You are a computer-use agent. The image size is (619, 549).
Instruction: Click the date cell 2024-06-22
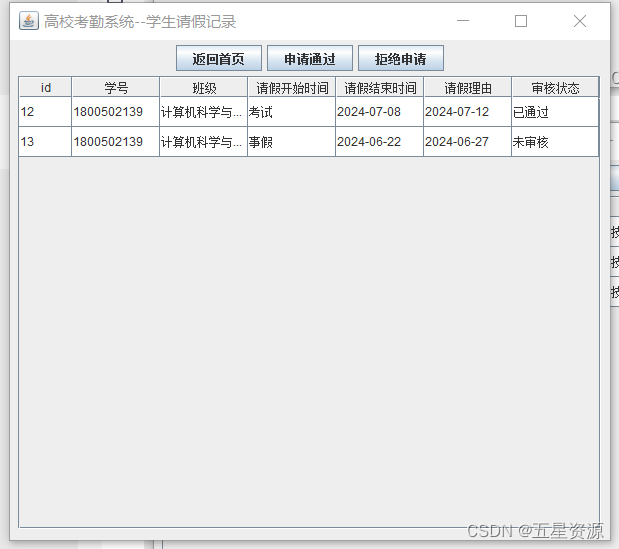tap(380, 142)
